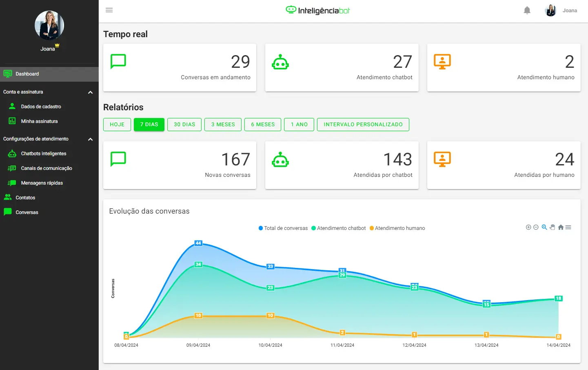Click the Dados de cadastro person icon

click(x=12, y=106)
